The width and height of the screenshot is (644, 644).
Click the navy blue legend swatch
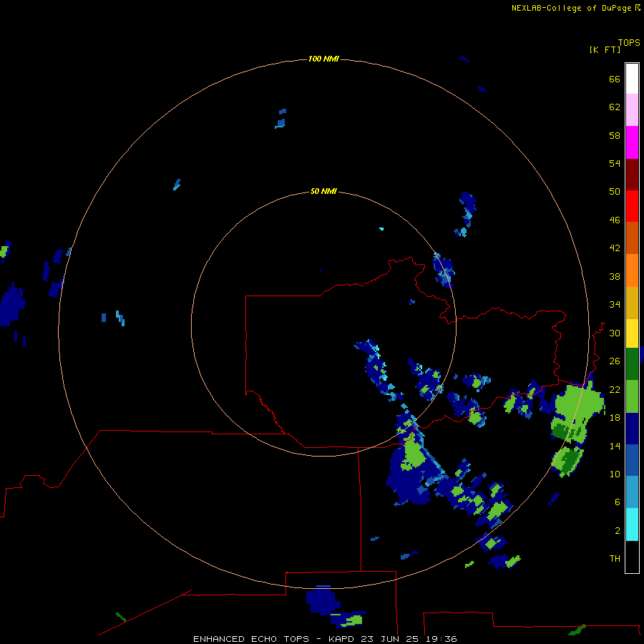click(632, 429)
